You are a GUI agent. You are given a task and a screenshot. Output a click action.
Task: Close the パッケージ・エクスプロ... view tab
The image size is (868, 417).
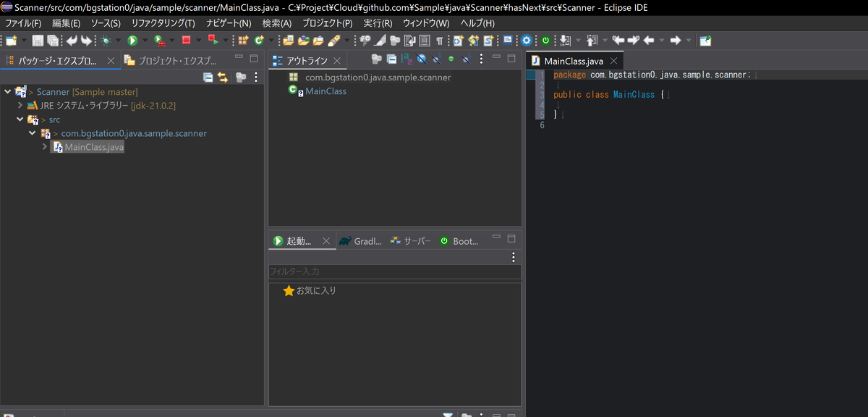[x=111, y=60]
